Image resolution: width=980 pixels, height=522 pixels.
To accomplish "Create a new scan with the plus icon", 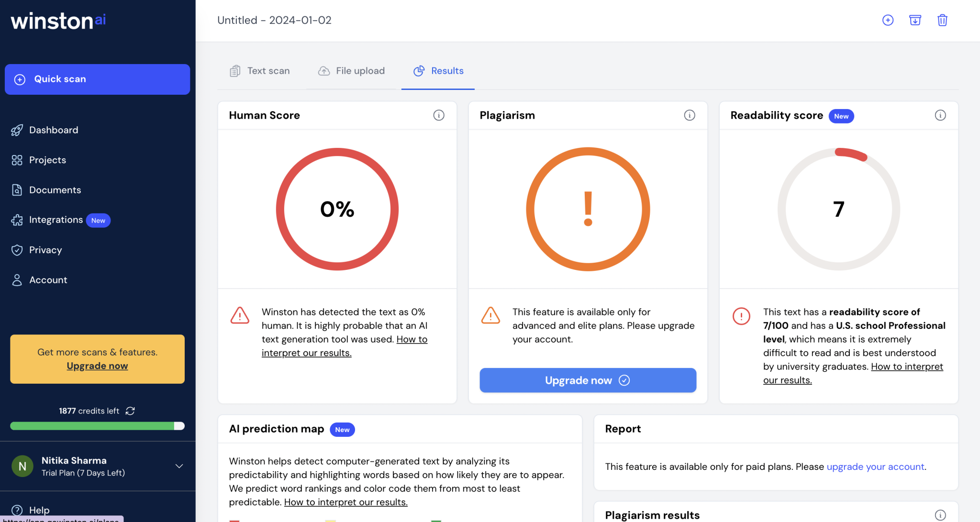I will pos(888,20).
